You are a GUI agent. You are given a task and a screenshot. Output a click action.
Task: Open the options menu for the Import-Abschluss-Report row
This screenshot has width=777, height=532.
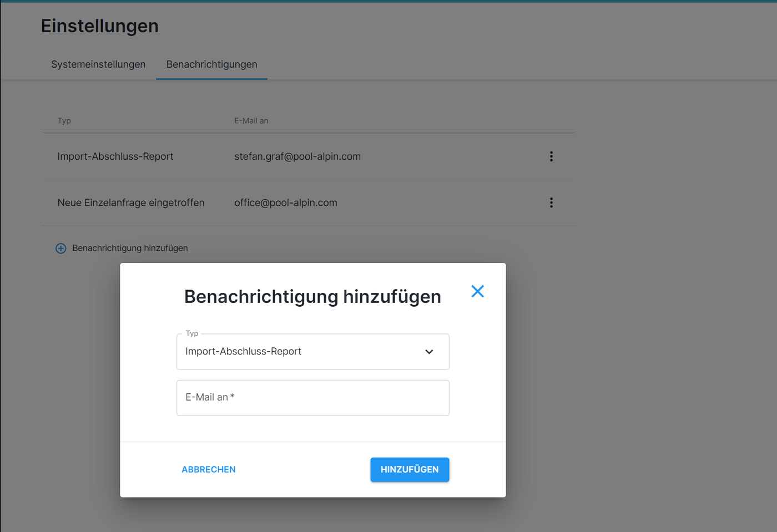pyautogui.click(x=551, y=156)
